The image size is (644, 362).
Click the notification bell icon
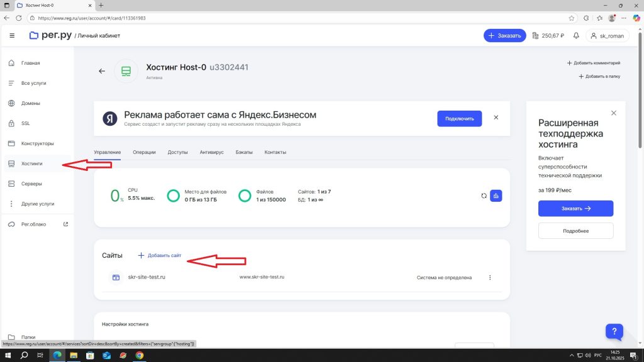pos(575,36)
